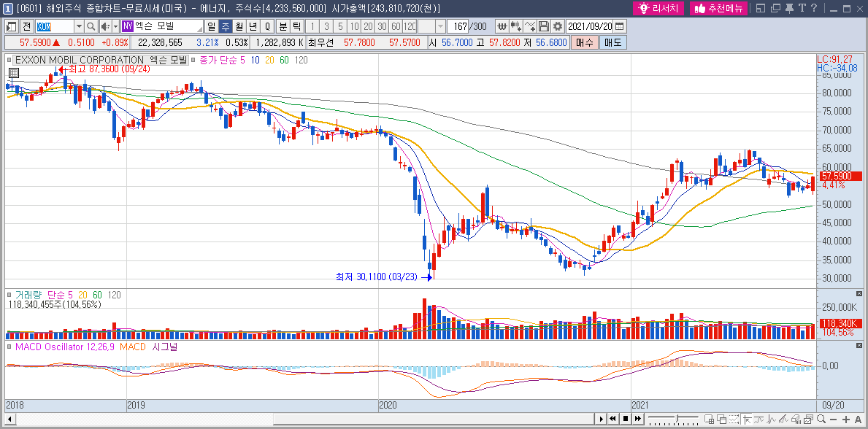
Task: Click the chart window copy icon bottom
Action: point(808,419)
